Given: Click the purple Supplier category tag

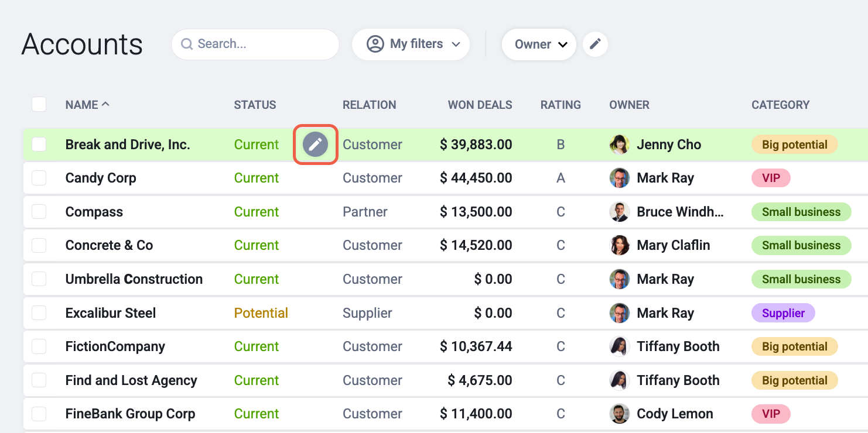Looking at the screenshot, I should coord(783,313).
